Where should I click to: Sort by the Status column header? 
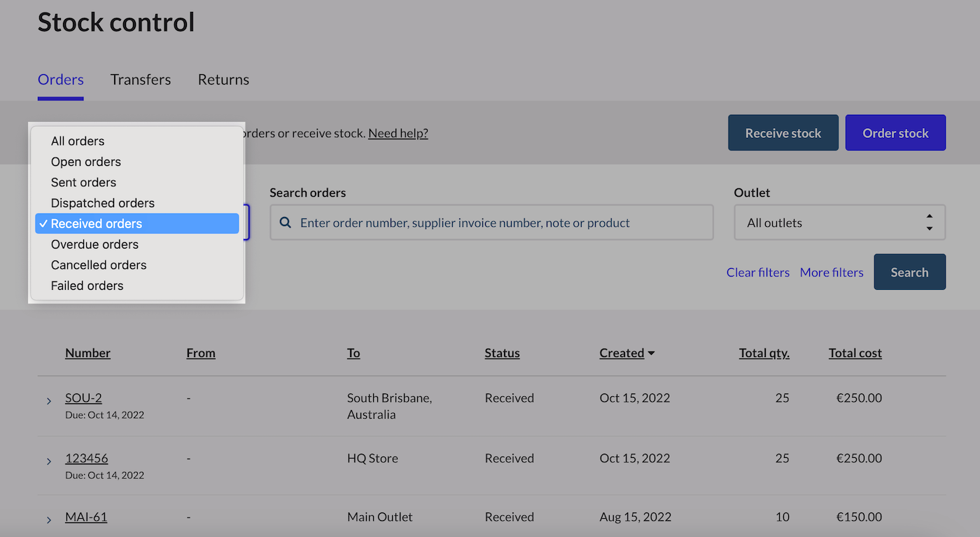pos(502,354)
